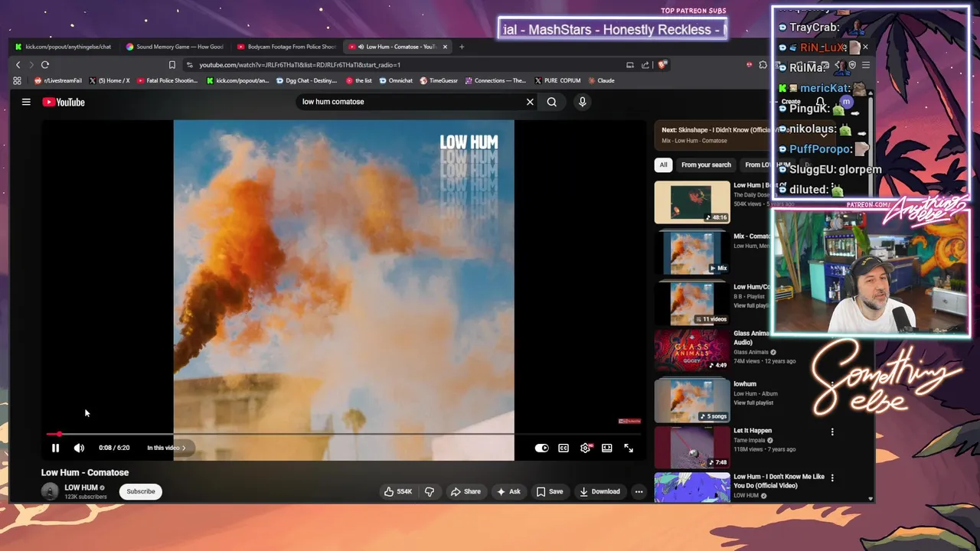
Task: Dislike the video with thumbs down
Action: click(x=430, y=491)
